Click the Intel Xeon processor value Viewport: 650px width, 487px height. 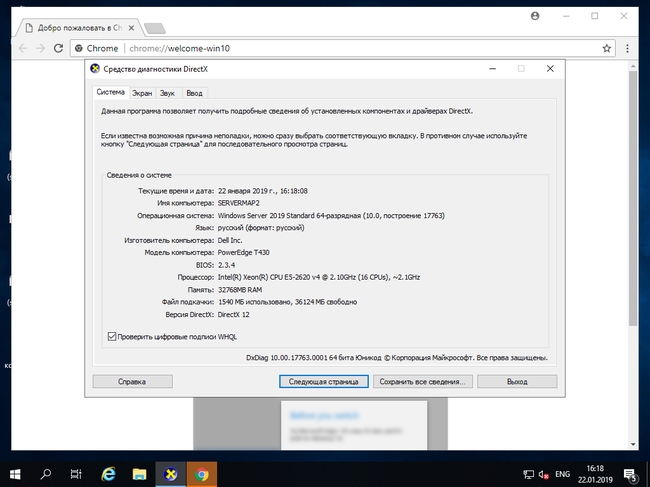319,277
